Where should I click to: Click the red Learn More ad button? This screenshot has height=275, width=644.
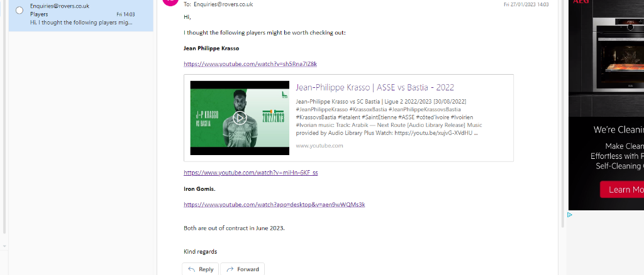[622, 190]
